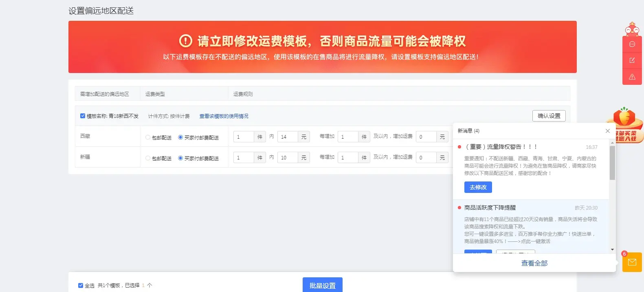The image size is (644, 292).
Task: Click the 设置偏远地区配送 page title
Action: point(101,11)
